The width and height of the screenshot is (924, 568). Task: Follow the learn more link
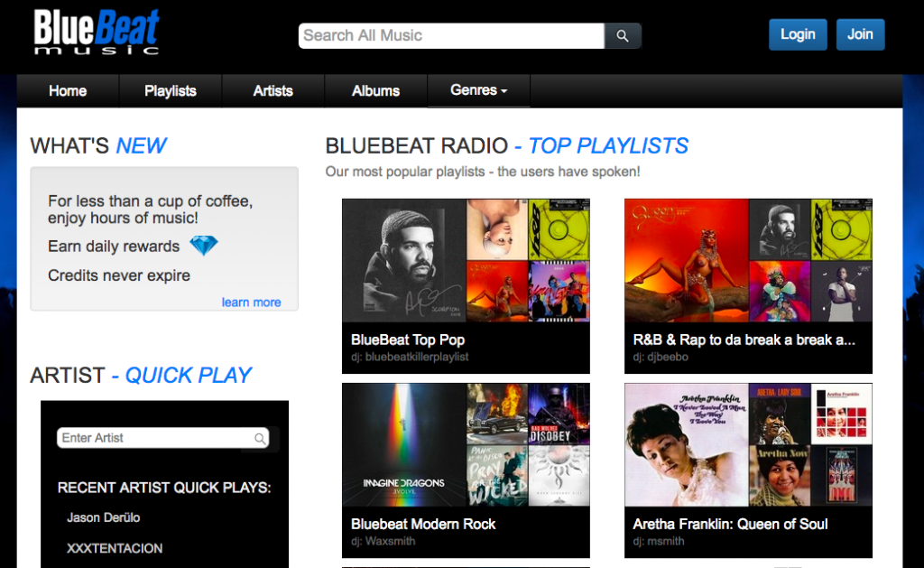tap(251, 302)
